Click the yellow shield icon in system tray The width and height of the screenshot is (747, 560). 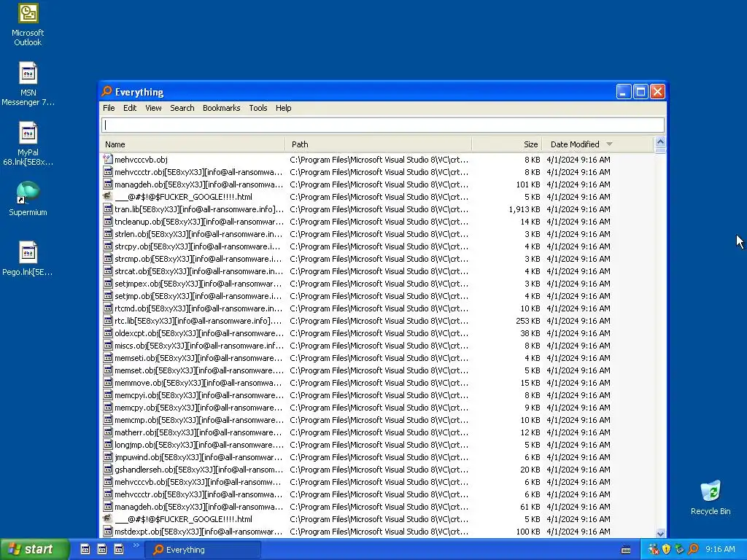[x=667, y=550]
